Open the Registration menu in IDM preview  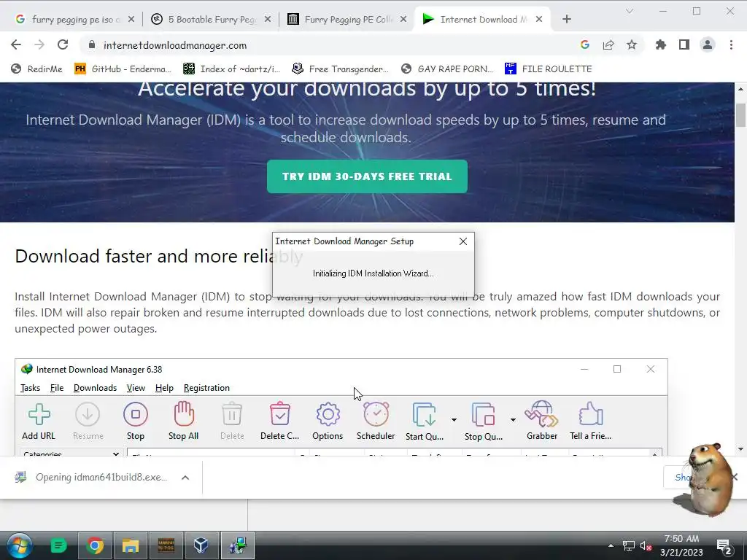tap(206, 388)
